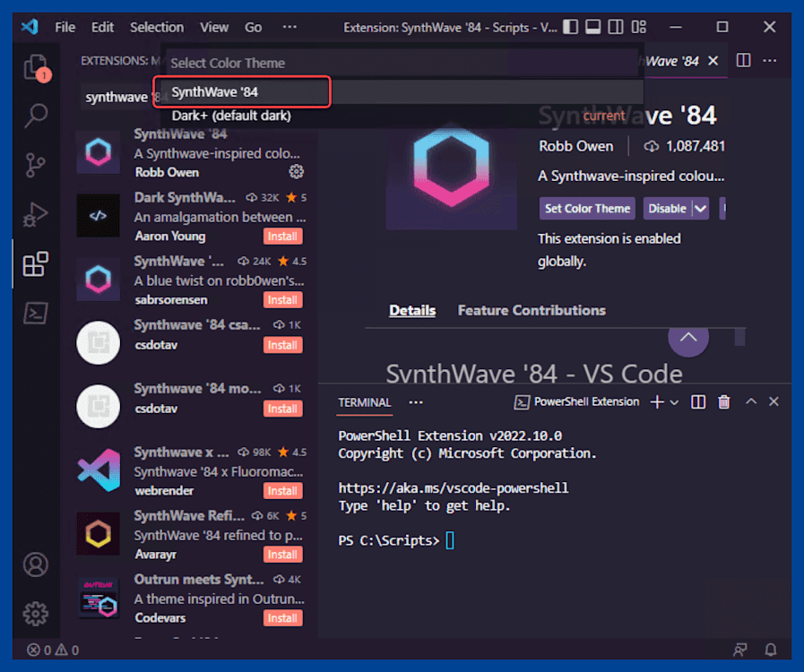Toggle the Primary Side Bar visibility
Screen dimensions: 804x672
pyautogui.click(x=571, y=27)
